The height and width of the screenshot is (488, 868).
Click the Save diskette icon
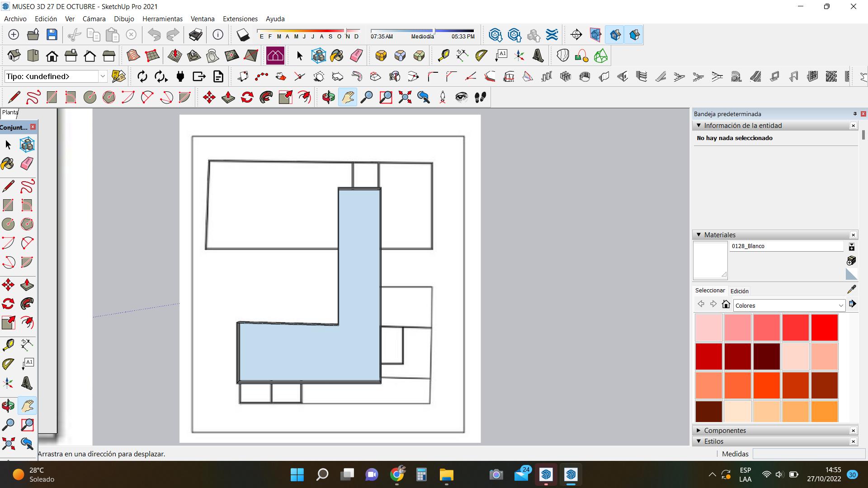point(52,35)
